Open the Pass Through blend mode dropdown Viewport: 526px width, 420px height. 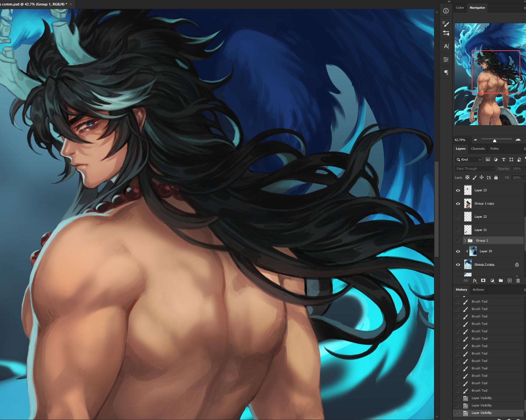click(x=475, y=169)
